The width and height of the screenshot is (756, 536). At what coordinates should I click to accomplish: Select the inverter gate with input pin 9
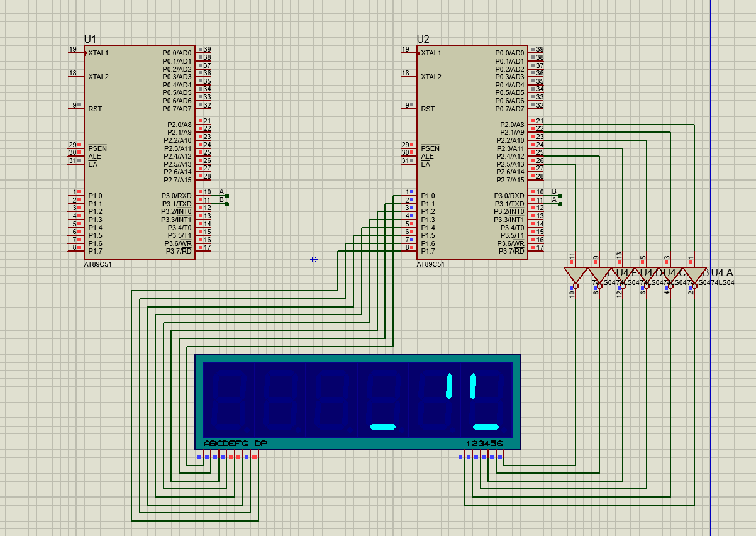(599, 277)
